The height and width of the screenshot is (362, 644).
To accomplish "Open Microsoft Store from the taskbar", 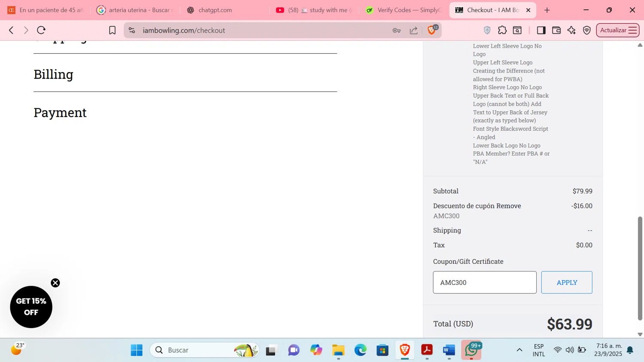I will pyautogui.click(x=383, y=350).
